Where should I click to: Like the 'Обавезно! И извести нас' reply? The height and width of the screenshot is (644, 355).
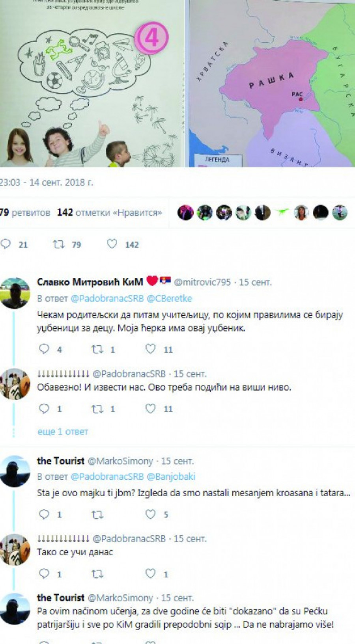(151, 408)
